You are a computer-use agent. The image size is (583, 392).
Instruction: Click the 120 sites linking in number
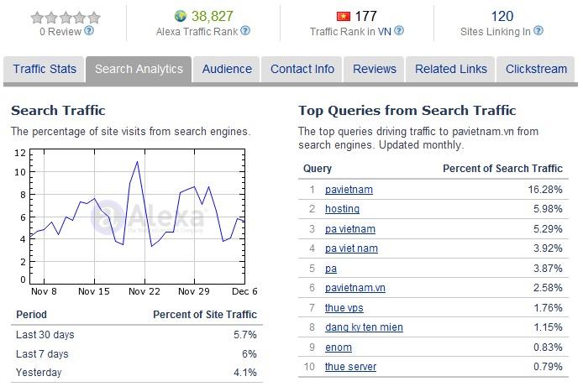coord(502,16)
